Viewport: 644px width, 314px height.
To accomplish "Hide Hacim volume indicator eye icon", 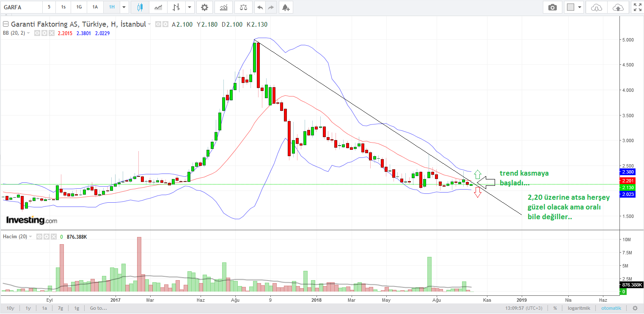I will coord(39,237).
